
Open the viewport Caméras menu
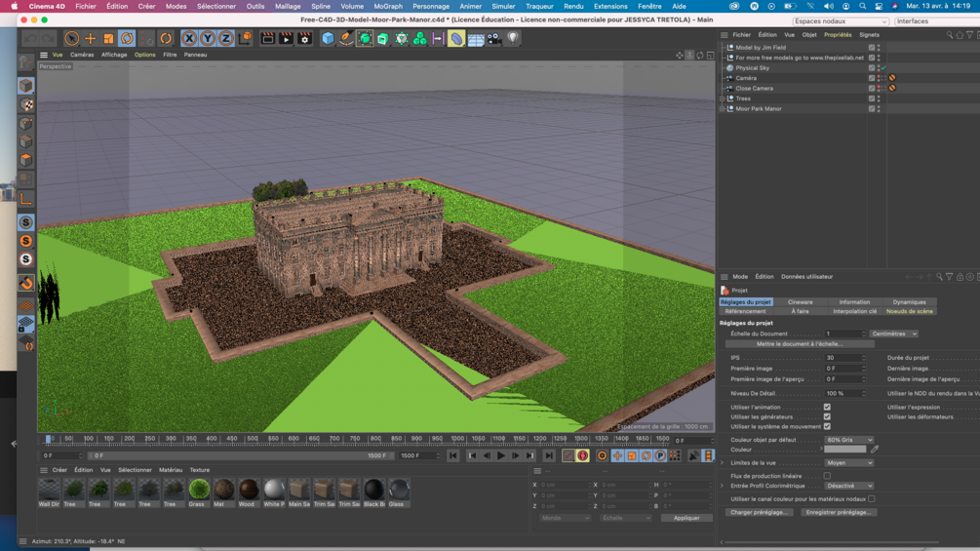tap(82, 55)
